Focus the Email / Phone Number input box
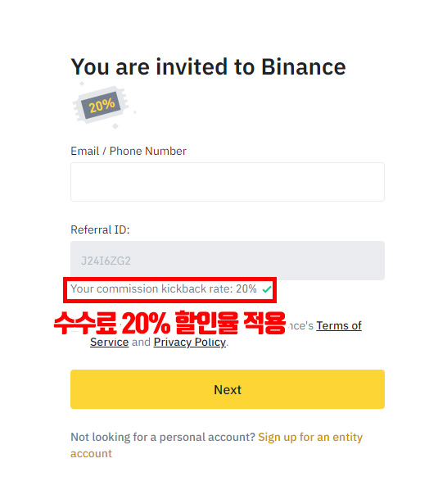This screenshot has width=438, height=504. (x=228, y=182)
